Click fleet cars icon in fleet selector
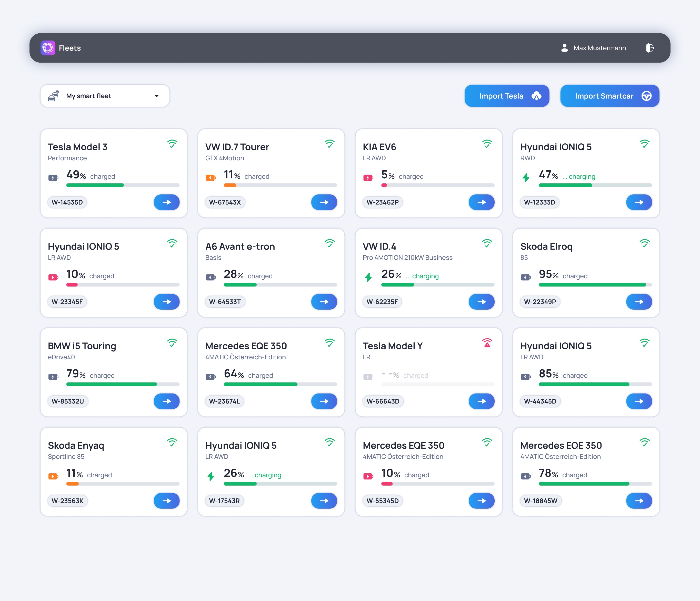This screenshot has width=700, height=601. [x=53, y=96]
